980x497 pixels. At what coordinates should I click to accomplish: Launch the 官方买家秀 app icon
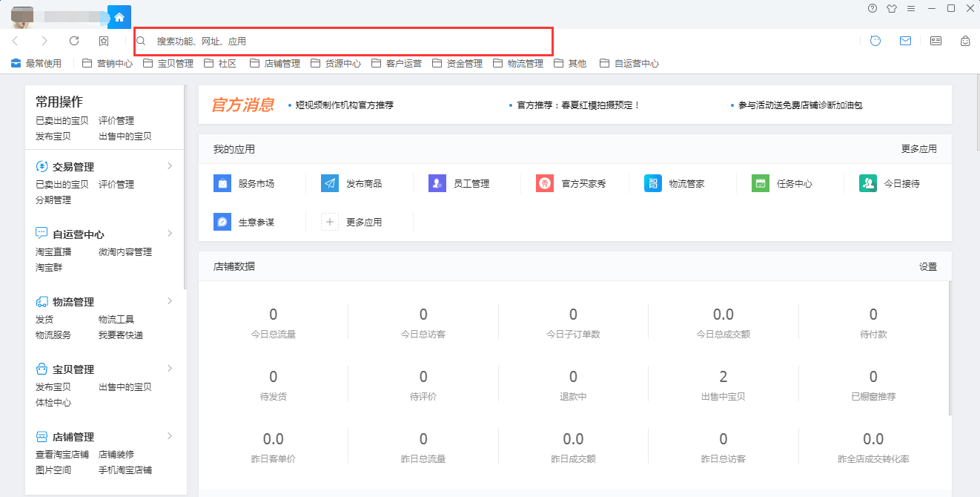545,183
